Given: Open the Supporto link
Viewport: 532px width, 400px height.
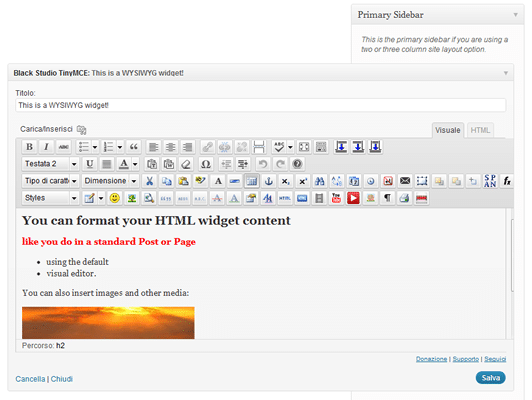Looking at the screenshot, I should [x=466, y=359].
